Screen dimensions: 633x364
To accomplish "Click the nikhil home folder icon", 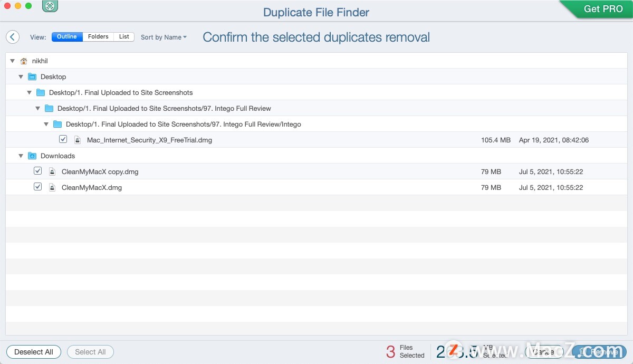I will tap(24, 61).
